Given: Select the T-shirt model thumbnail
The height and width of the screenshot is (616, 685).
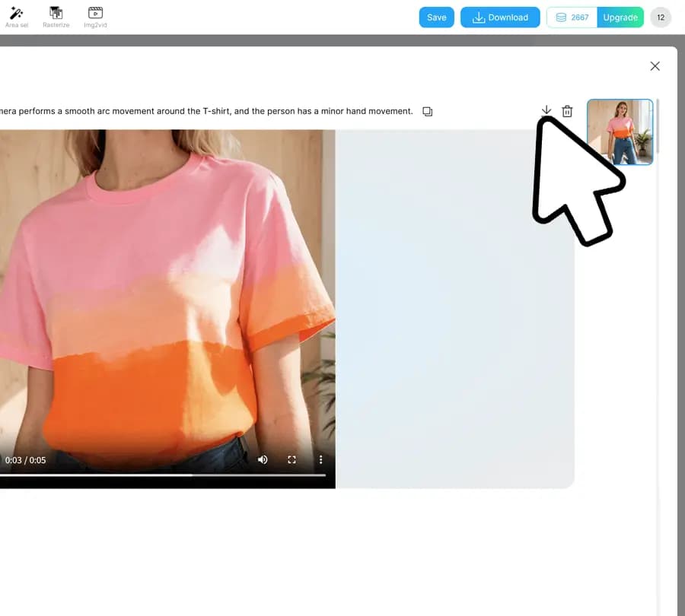Looking at the screenshot, I should 620,132.
